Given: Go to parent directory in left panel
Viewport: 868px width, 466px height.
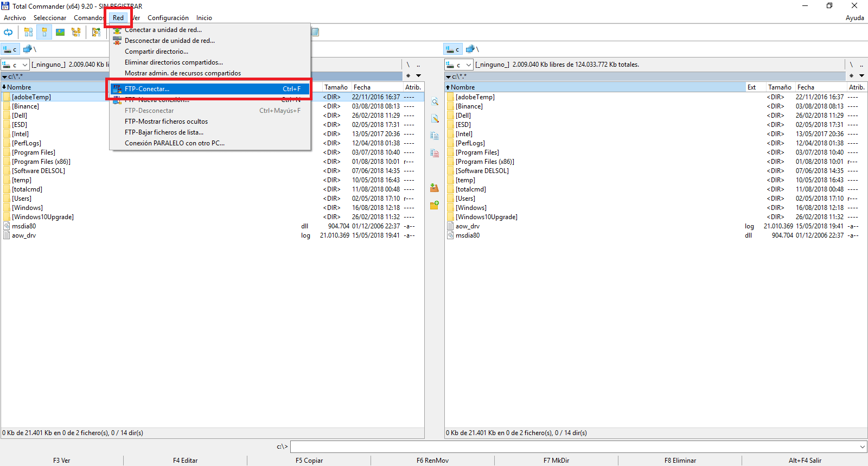Looking at the screenshot, I should pos(418,65).
